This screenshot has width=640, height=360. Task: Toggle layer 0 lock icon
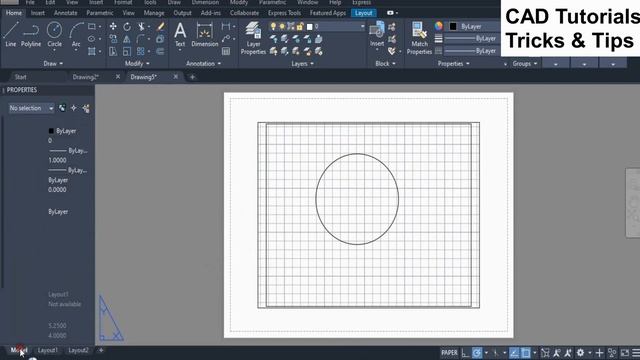[300, 27]
